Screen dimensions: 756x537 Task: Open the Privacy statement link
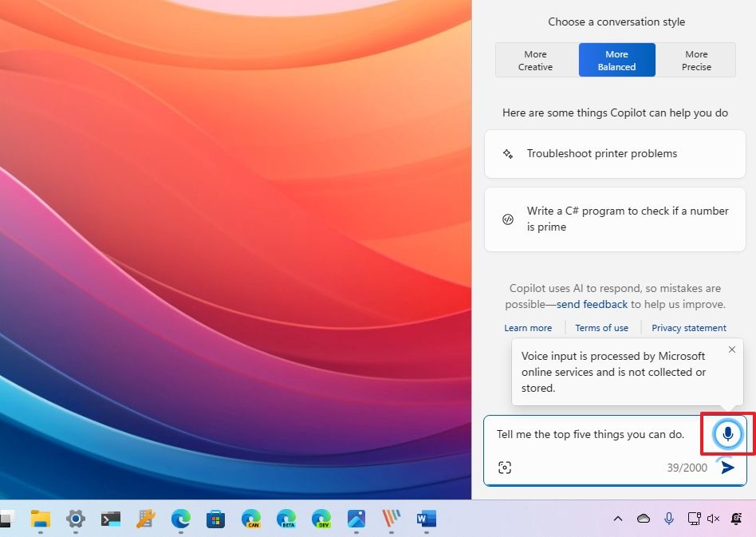(x=688, y=327)
